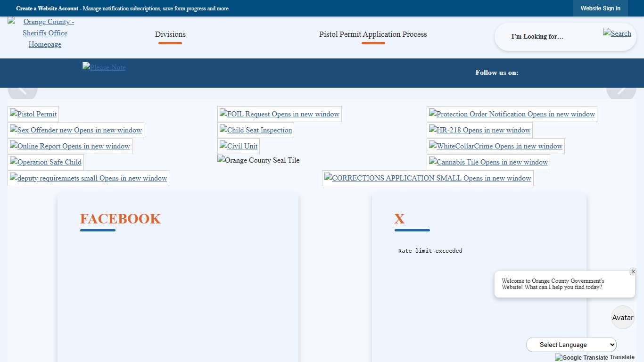Click the Create a Website Account link
The image size is (644, 362).
[47, 8]
